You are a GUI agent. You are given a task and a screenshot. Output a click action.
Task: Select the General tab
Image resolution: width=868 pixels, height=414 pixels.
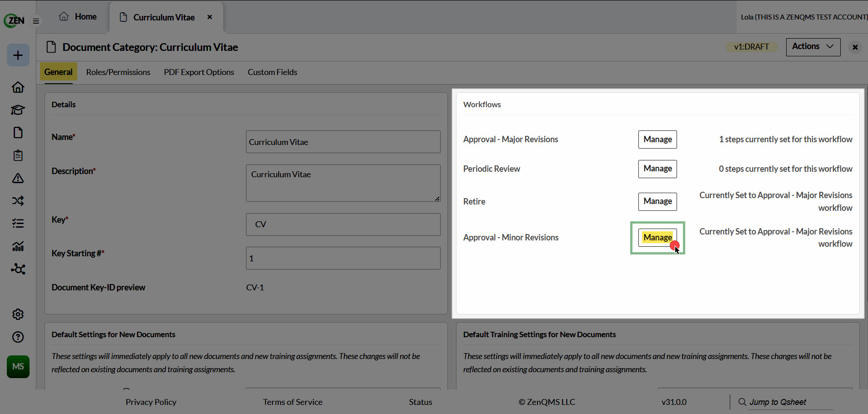(x=58, y=72)
